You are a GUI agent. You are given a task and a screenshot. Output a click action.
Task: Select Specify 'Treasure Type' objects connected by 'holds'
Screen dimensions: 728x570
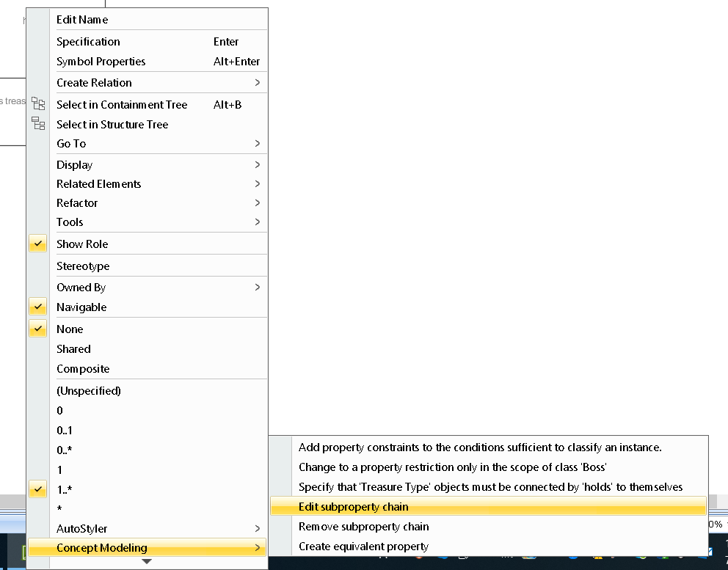[x=488, y=487]
